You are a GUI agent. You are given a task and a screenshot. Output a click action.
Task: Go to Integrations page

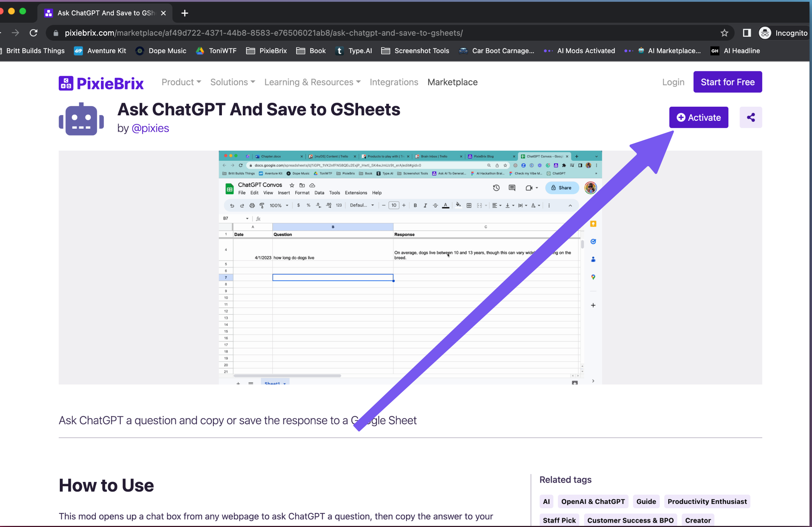tap(394, 82)
